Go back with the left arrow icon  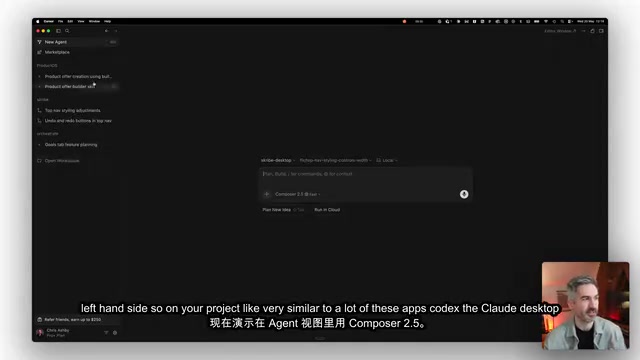point(107,31)
